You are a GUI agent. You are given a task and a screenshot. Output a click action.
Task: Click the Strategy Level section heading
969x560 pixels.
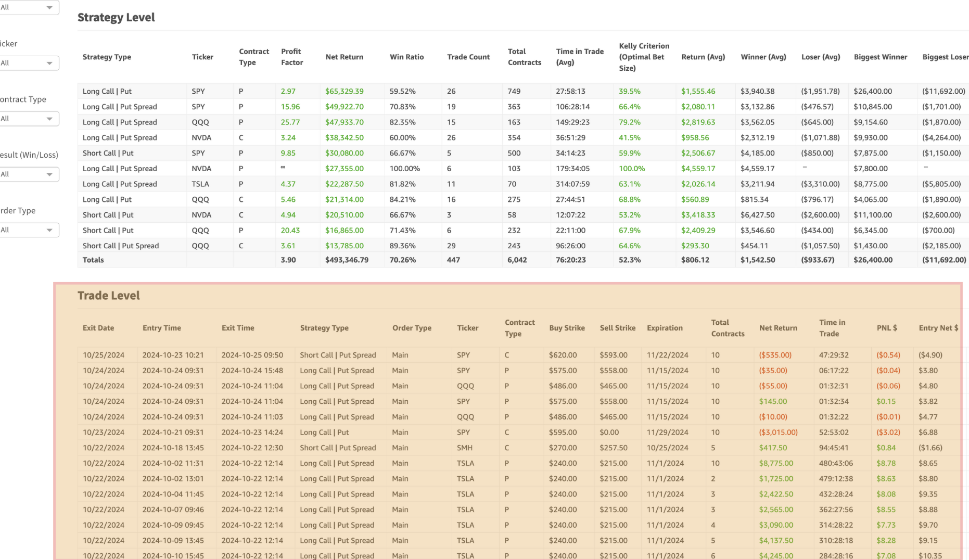(x=116, y=17)
